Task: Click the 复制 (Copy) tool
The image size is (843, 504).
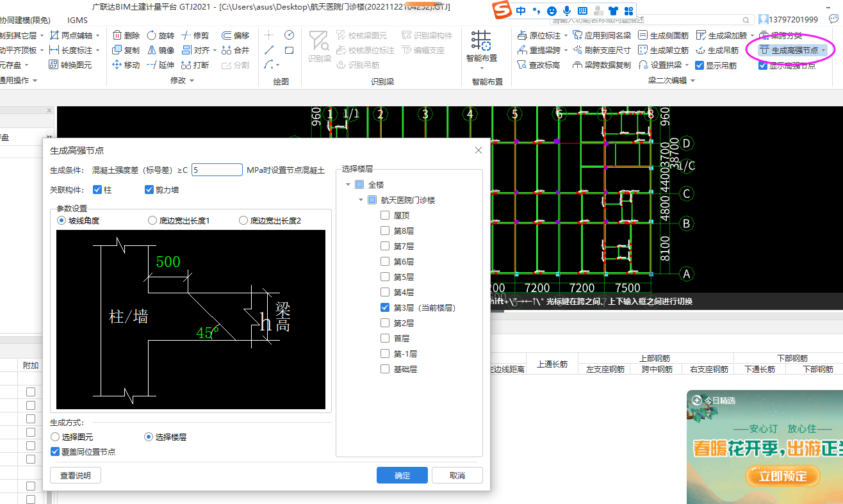Action: tap(126, 50)
